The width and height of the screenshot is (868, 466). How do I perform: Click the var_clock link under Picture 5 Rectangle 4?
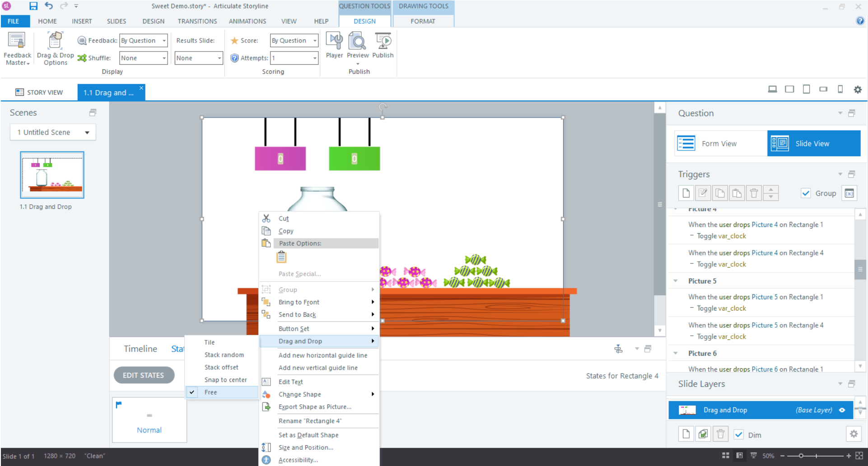732,337
